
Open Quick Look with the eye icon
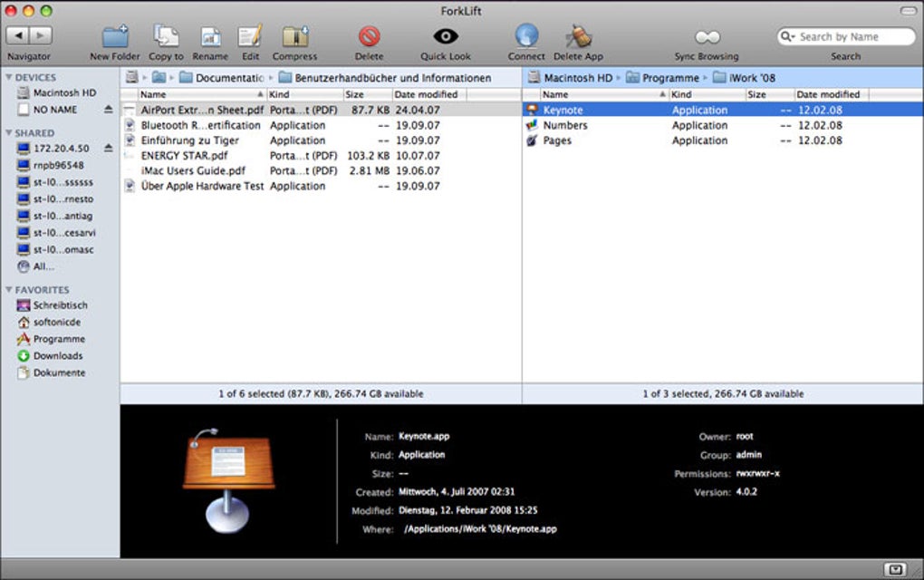446,36
